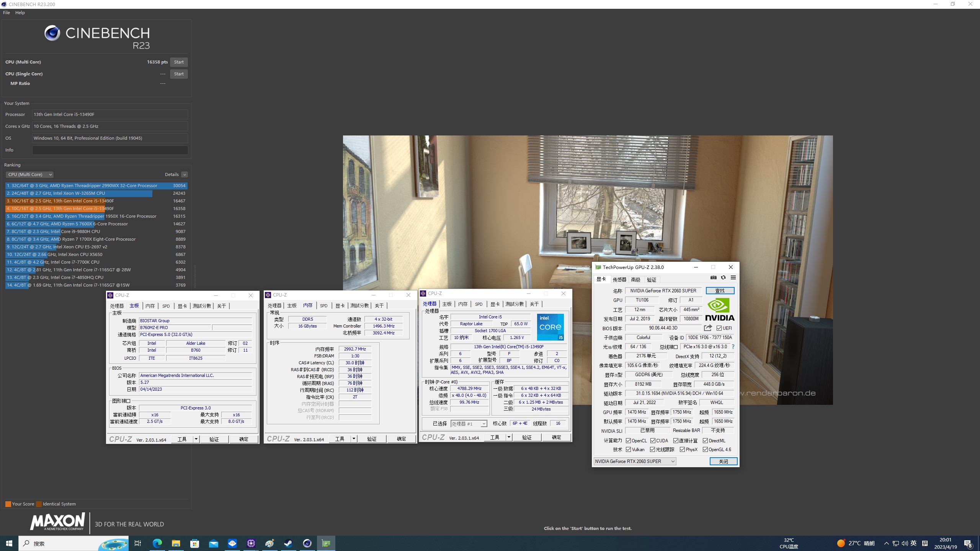Image resolution: width=980 pixels, height=551 pixels.
Task: Open the File menu in Cinebench
Action: 7,13
